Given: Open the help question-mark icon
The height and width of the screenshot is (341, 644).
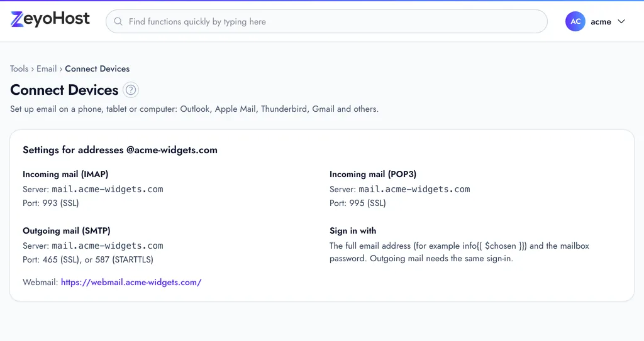Looking at the screenshot, I should [131, 90].
